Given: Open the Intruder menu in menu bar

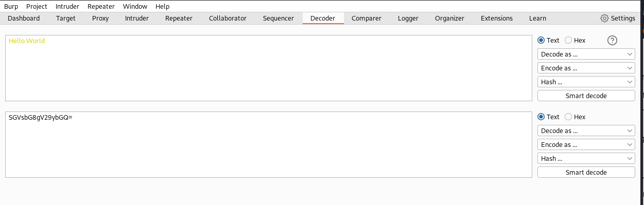Looking at the screenshot, I should tap(67, 6).
